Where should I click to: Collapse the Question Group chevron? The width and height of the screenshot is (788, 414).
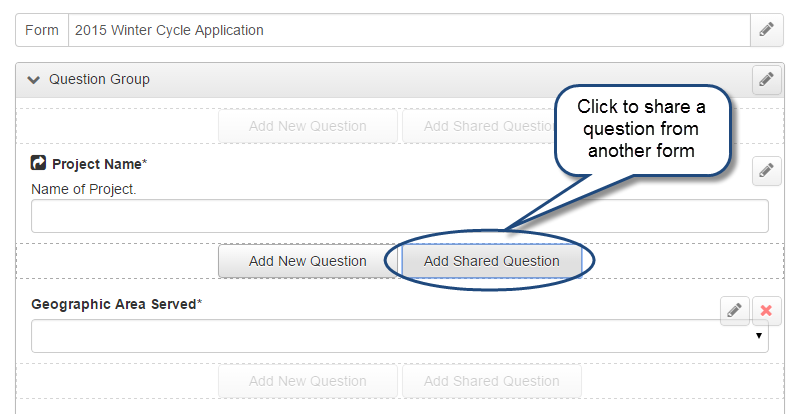tap(34, 79)
